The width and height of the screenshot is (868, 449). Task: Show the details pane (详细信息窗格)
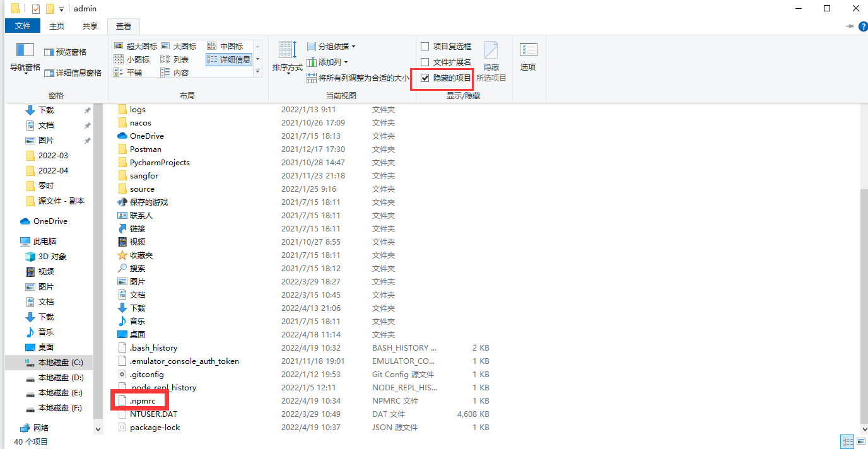(73, 73)
